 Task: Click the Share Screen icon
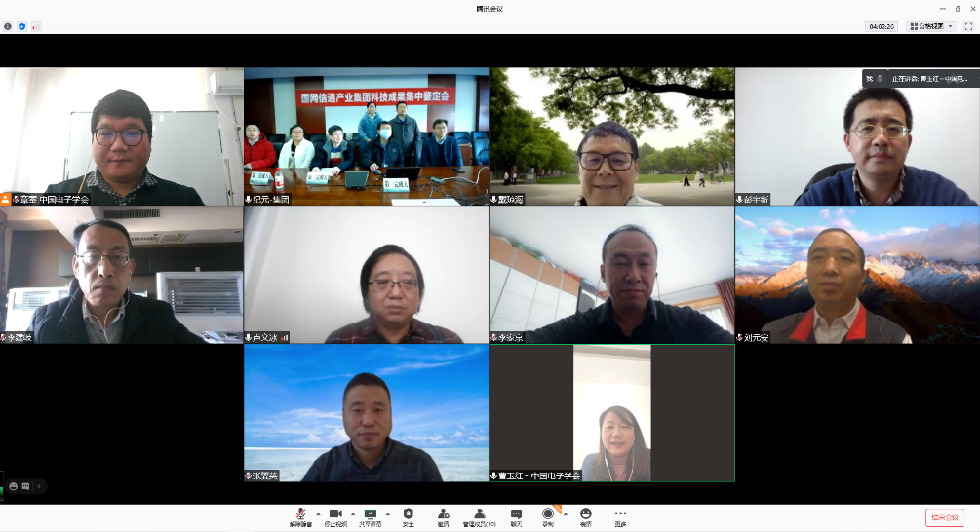371,514
